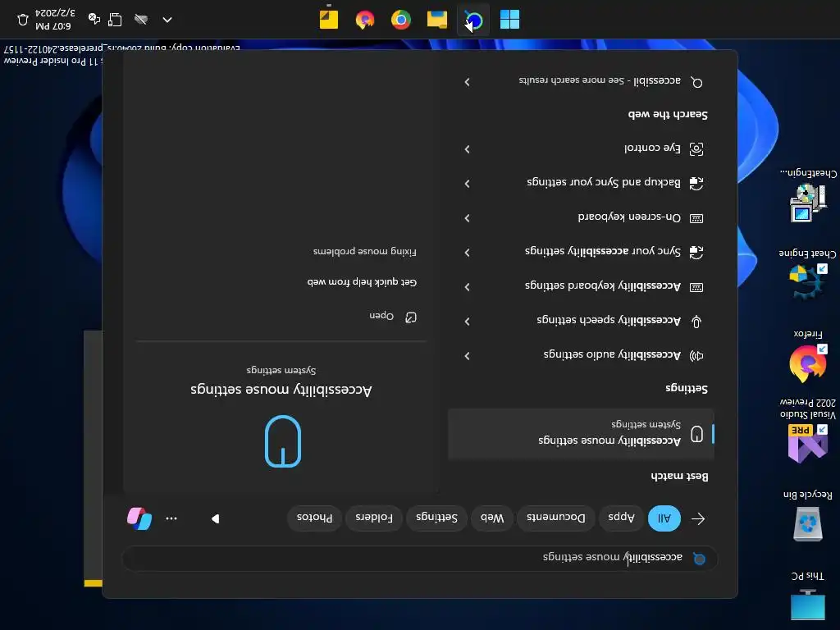The width and height of the screenshot is (840, 630).
Task: Select the All filter tab
Action: (664, 518)
